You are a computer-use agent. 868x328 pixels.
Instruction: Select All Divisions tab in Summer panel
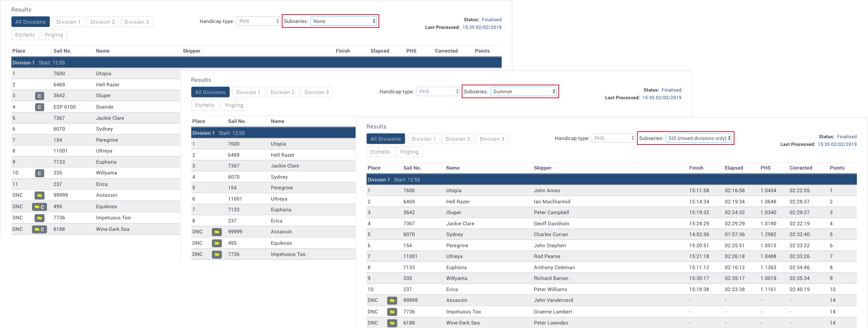(x=210, y=92)
